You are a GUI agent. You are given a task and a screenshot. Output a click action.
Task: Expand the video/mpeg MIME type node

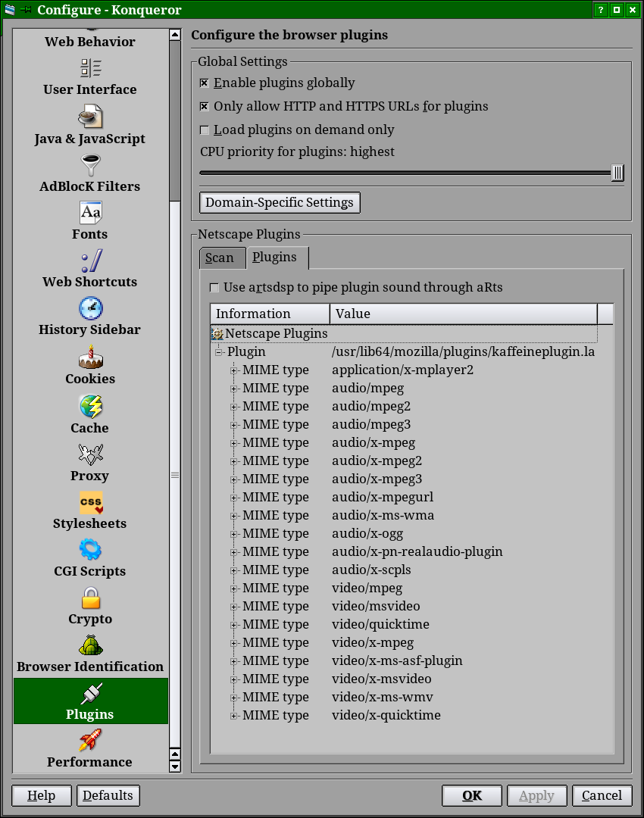click(234, 589)
